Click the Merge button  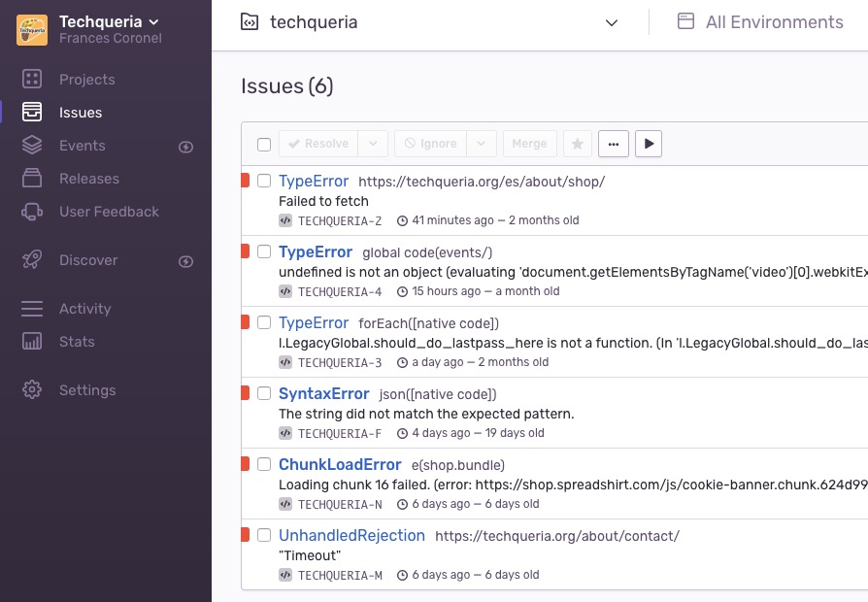click(x=530, y=144)
